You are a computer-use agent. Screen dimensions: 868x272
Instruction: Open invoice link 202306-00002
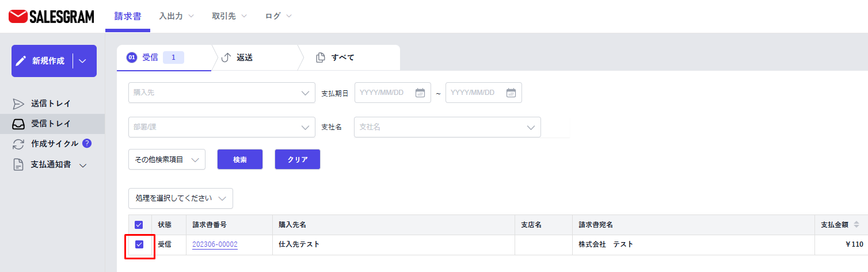[215, 244]
